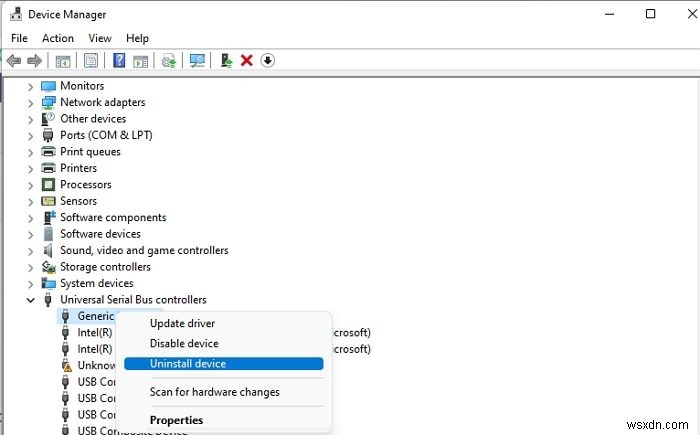This screenshot has height=435, width=700.
Task: Expand the Ports (COM & LPT) node
Action: pos(30,136)
